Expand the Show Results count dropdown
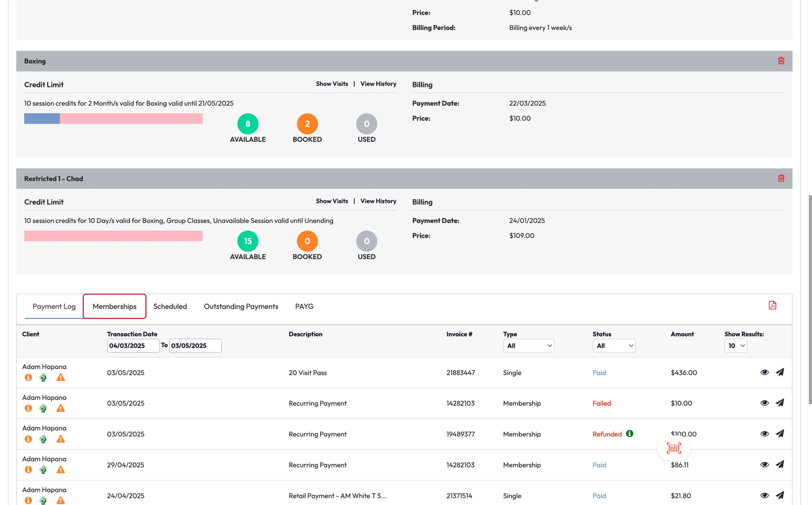 pyautogui.click(x=735, y=346)
